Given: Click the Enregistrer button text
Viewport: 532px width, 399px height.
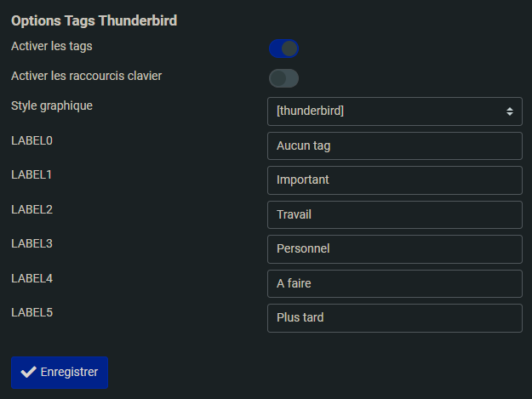Looking at the screenshot, I should 69,372.
